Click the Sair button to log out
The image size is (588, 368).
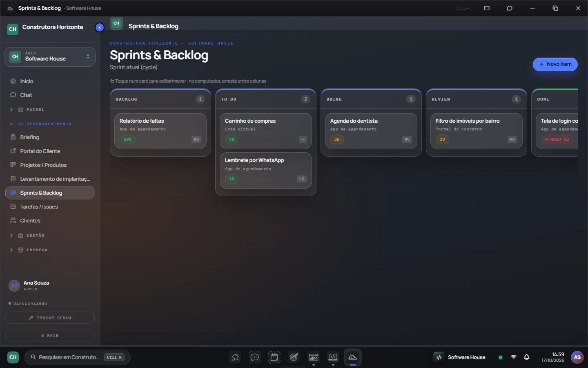50,336
